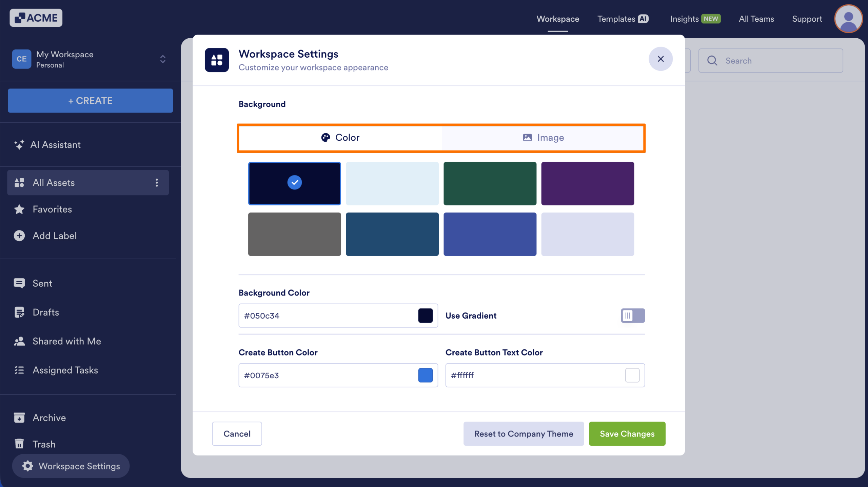Open the Insights NEW menu item
The height and width of the screenshot is (487, 868).
[x=695, y=19]
